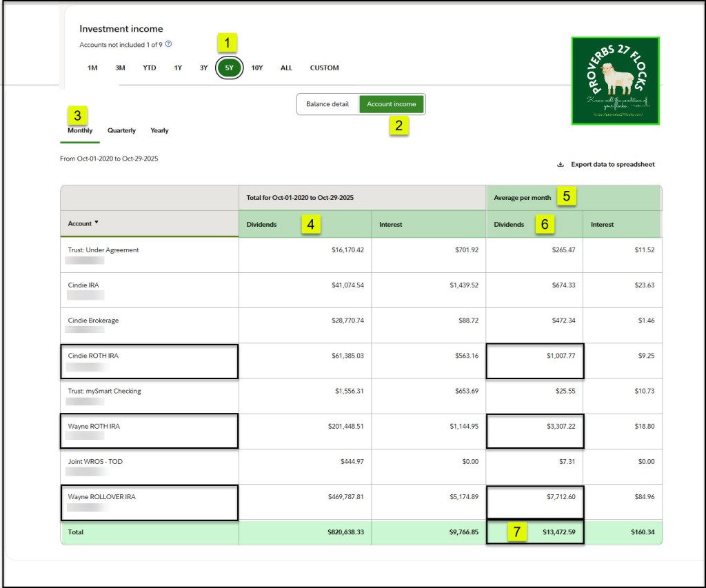Select the 5Y time range

click(229, 68)
